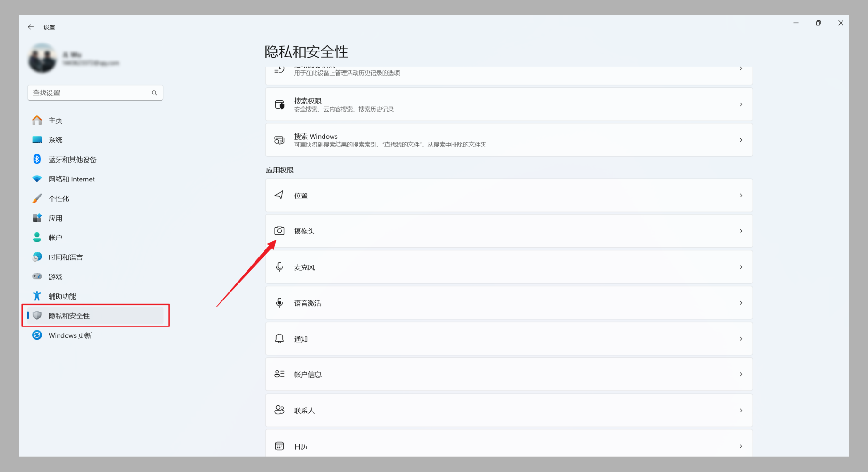Open 搜索 Windows chevron
This screenshot has height=472, width=868.
[x=740, y=140]
